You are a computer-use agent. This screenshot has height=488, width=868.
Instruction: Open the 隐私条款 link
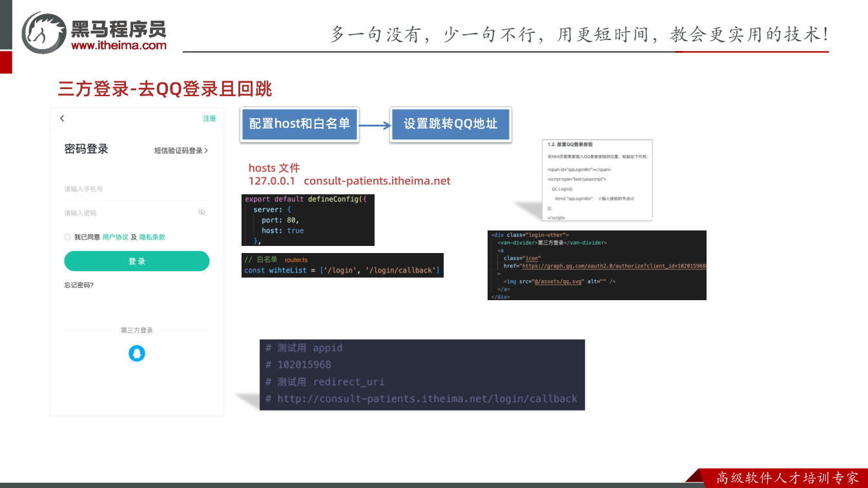(x=152, y=237)
